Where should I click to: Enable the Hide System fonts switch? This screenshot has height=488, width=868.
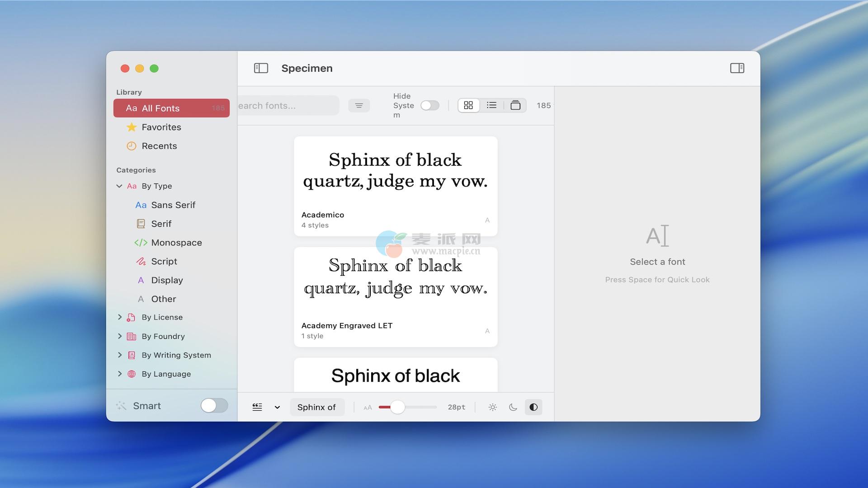(x=429, y=105)
